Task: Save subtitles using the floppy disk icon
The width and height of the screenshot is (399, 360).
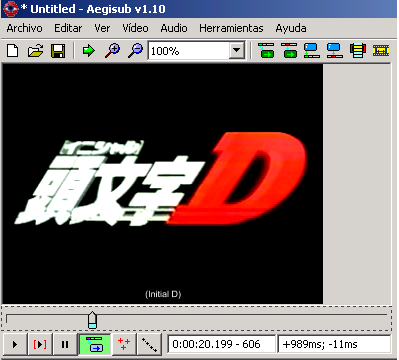Action: click(58, 51)
